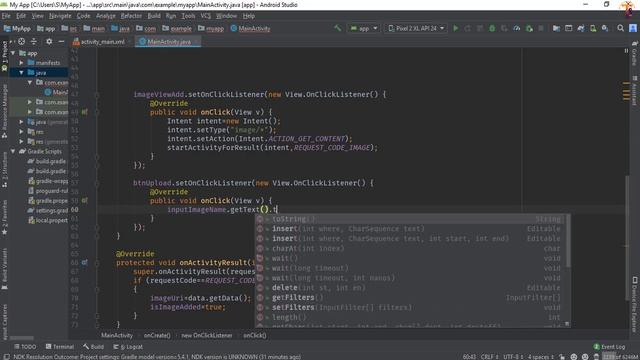Open the VCS menu
The height and width of the screenshot is (360, 640).
205,16
